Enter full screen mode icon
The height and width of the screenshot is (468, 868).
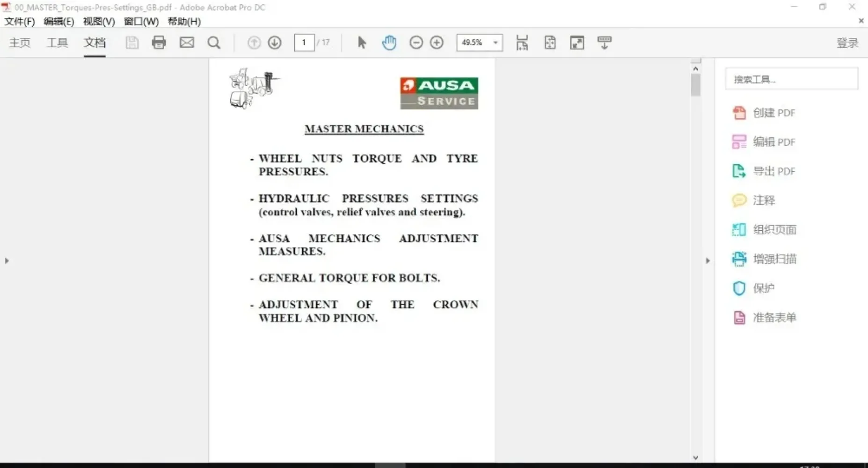(x=577, y=43)
